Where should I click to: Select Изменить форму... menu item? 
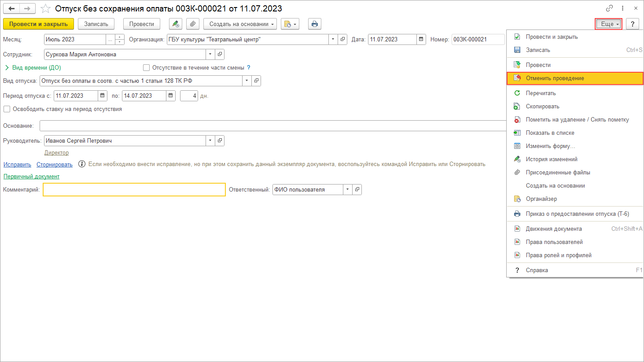pyautogui.click(x=575, y=146)
